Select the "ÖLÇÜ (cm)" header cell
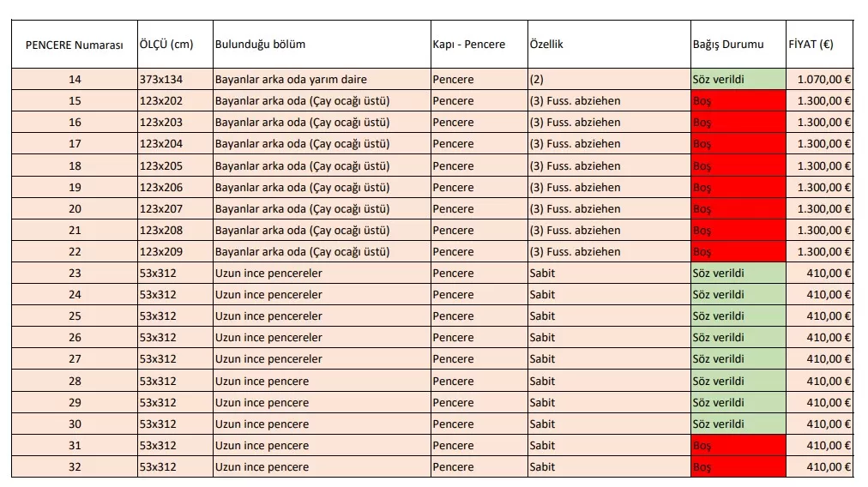Viewport: 868px width, 487px height. point(165,45)
